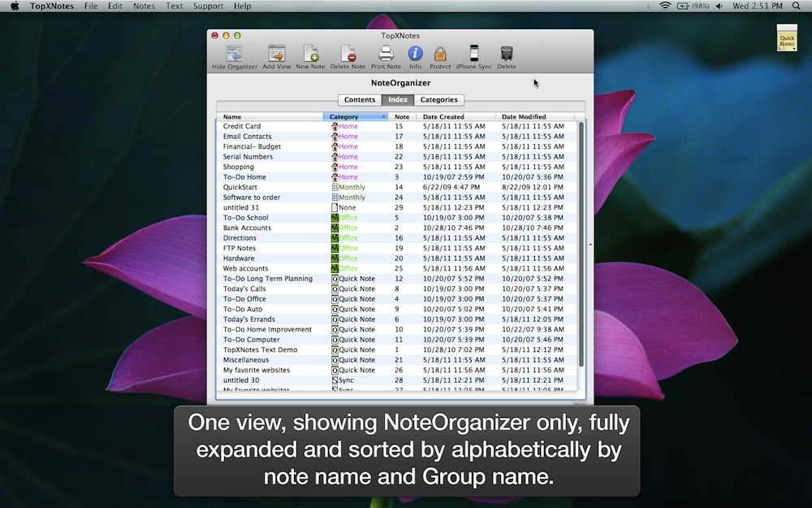This screenshot has height=508, width=812.
Task: Select the Miscellaneous note row
Action: click(397, 360)
